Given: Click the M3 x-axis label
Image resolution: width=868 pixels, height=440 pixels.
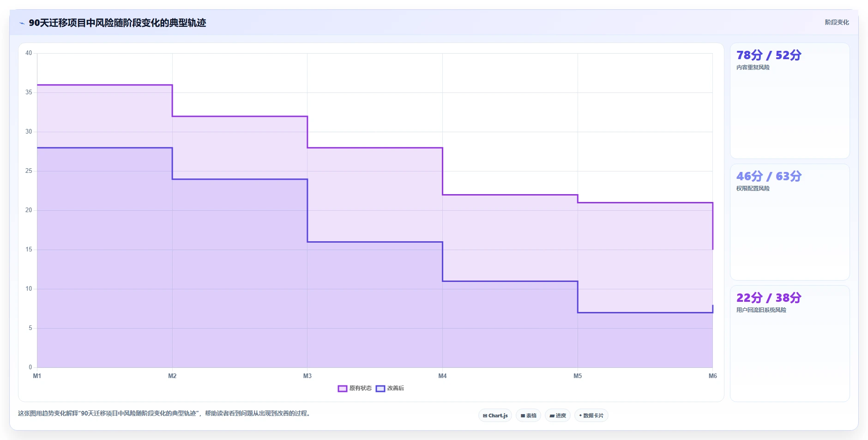Looking at the screenshot, I should (x=307, y=376).
